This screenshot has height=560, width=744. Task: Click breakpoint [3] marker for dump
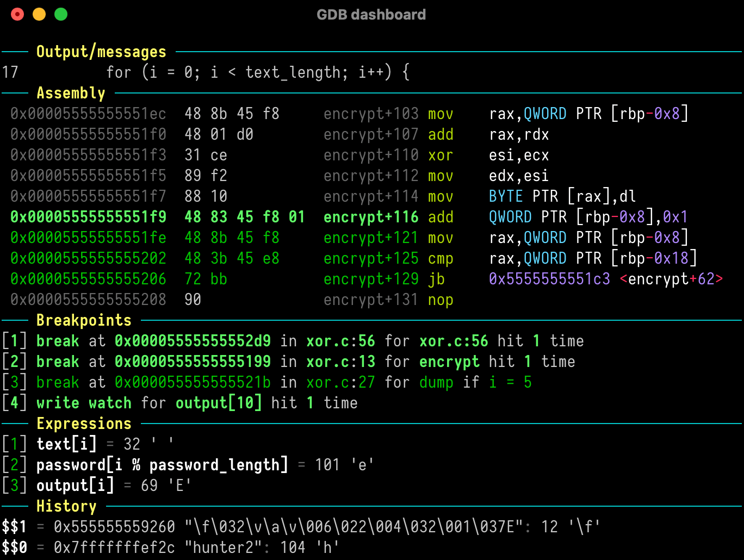(x=15, y=382)
